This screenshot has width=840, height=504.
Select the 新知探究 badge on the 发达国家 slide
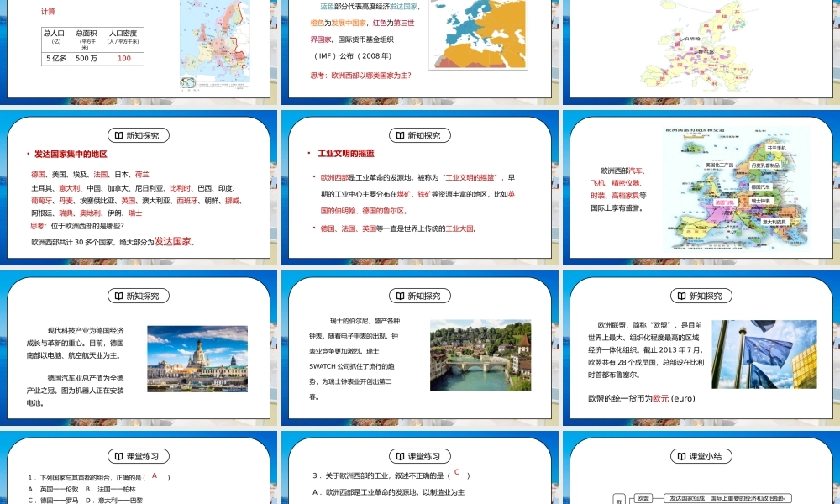139,135
